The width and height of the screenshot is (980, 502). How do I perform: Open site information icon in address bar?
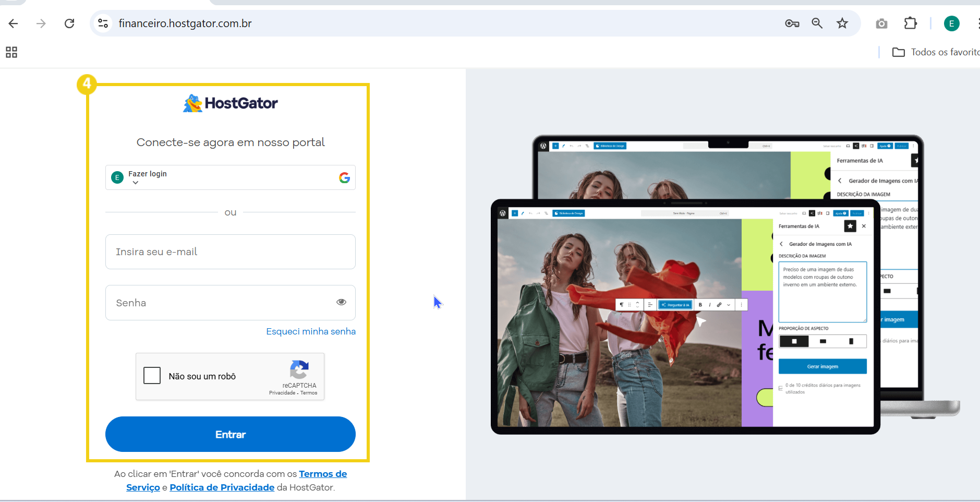coord(103,23)
